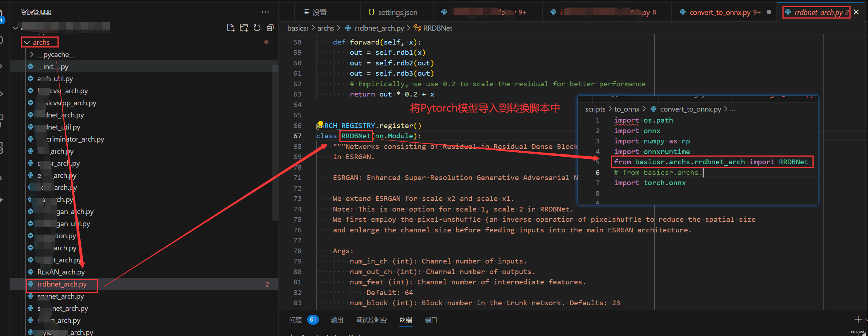
Task: Collapse the root project folder chevron
Action: [16, 28]
